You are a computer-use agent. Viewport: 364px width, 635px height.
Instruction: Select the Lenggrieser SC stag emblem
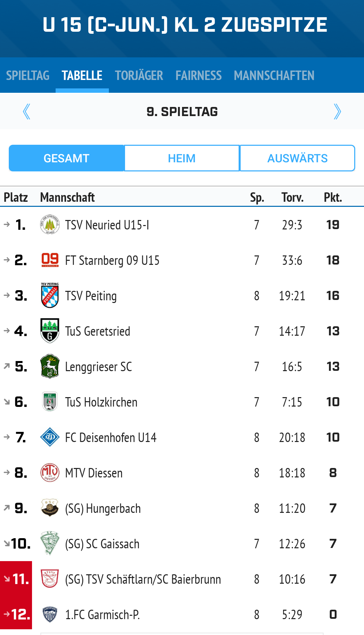50,366
